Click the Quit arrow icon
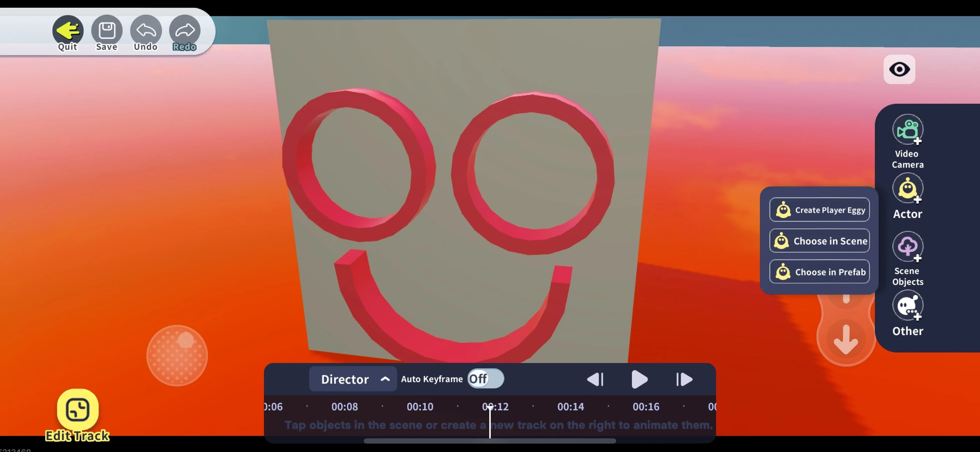The height and width of the screenshot is (452, 980). click(x=68, y=30)
